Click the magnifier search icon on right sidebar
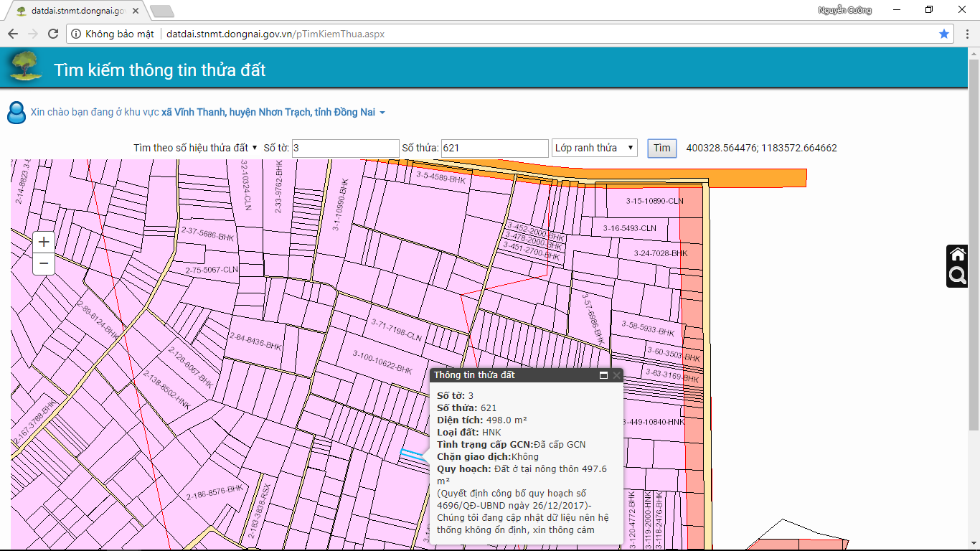The image size is (980, 551). [x=958, y=275]
